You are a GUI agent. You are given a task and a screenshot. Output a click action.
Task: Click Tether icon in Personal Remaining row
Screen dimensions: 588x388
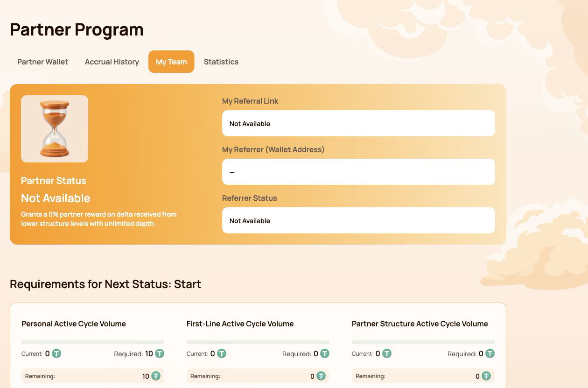(156, 376)
